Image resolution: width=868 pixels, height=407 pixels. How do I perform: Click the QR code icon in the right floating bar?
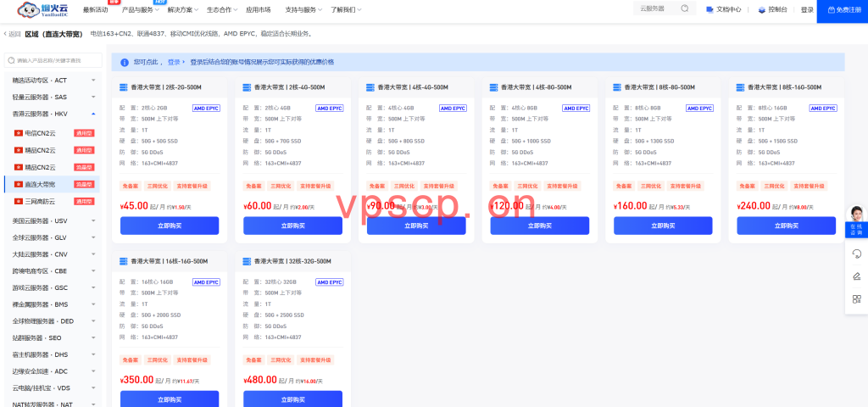coord(856,299)
